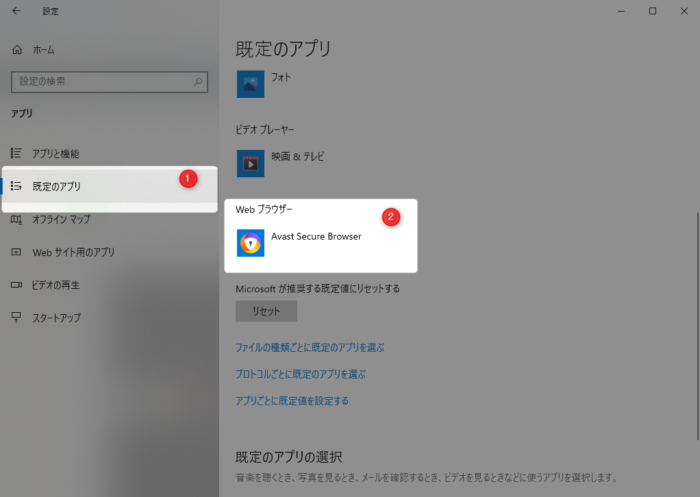The image size is (700, 497).
Task: Click the フォト app icon
Action: point(250,84)
